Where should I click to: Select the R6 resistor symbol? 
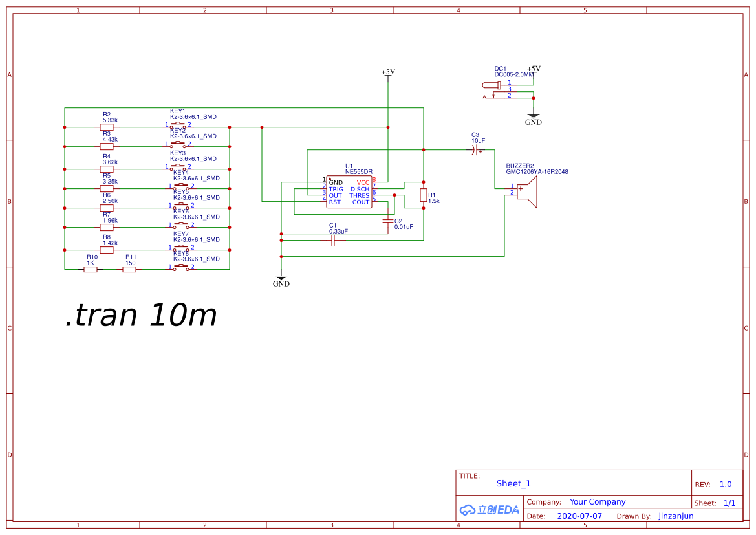click(107, 208)
